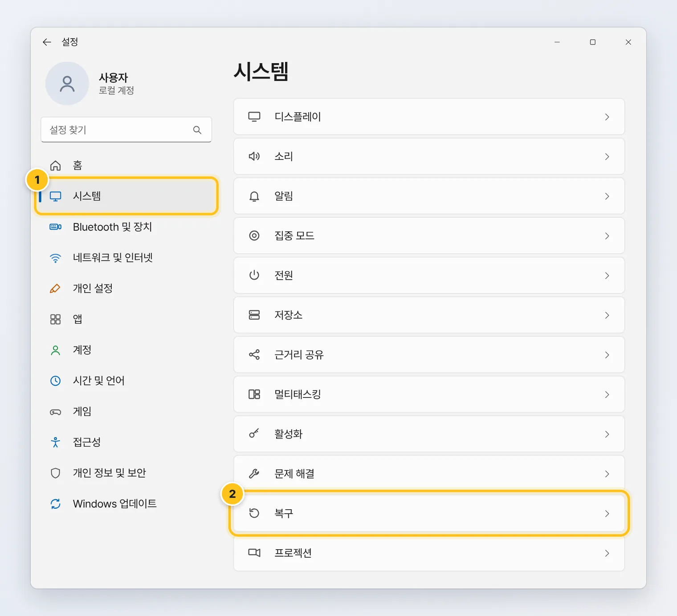Click the user profile avatar
This screenshot has width=677, height=616.
coord(67,83)
